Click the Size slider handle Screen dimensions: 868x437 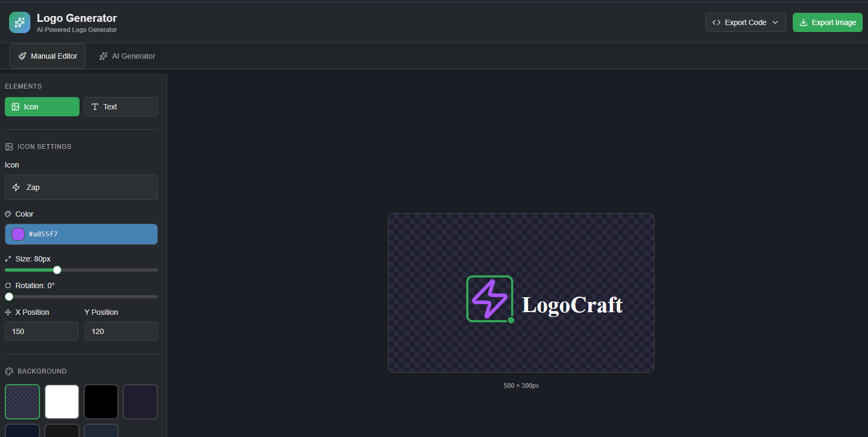pos(57,270)
